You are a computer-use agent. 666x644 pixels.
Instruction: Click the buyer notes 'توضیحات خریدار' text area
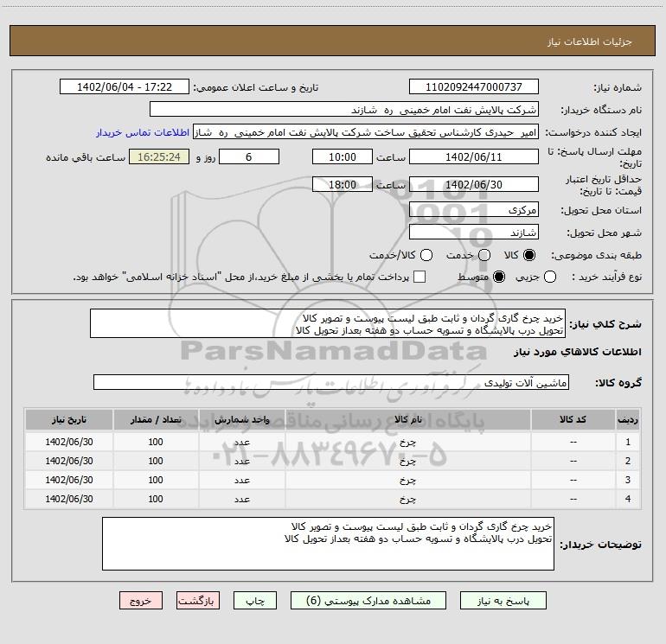tap(329, 544)
